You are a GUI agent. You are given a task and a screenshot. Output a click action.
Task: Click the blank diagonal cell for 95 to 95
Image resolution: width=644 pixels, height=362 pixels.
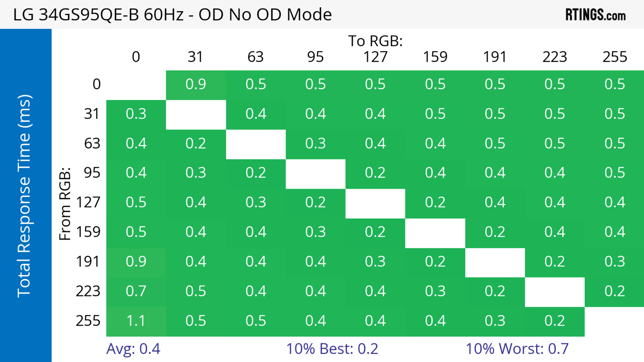click(x=315, y=174)
